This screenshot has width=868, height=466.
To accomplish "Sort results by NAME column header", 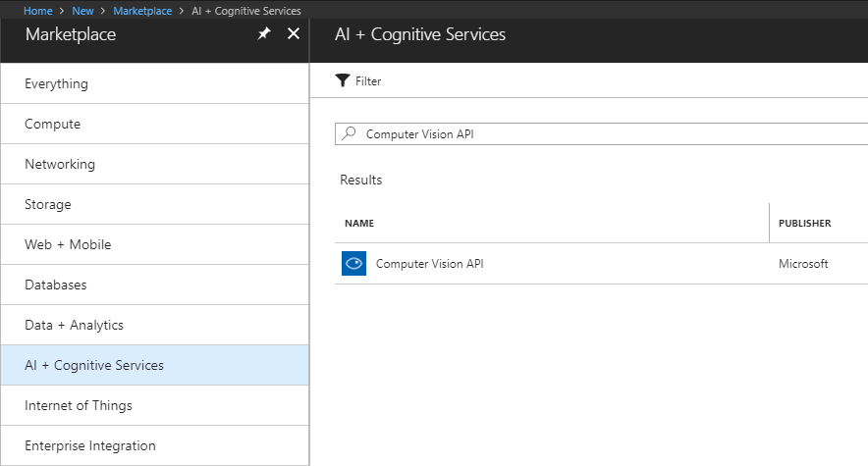I will [359, 224].
